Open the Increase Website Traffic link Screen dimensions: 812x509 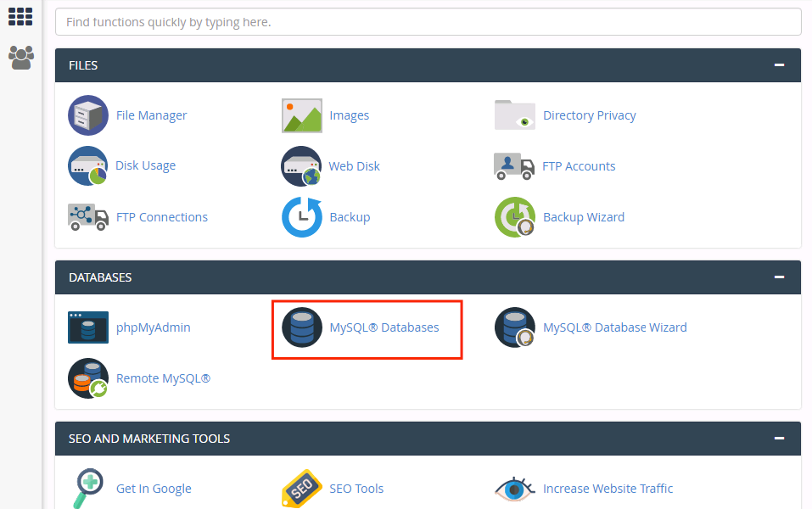[608, 489]
